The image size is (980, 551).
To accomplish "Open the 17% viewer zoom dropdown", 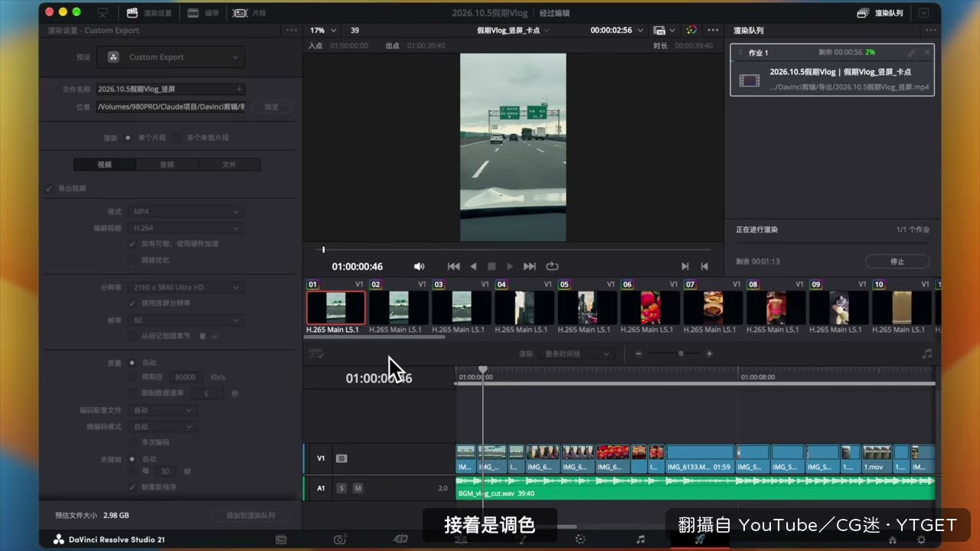I will click(x=322, y=31).
